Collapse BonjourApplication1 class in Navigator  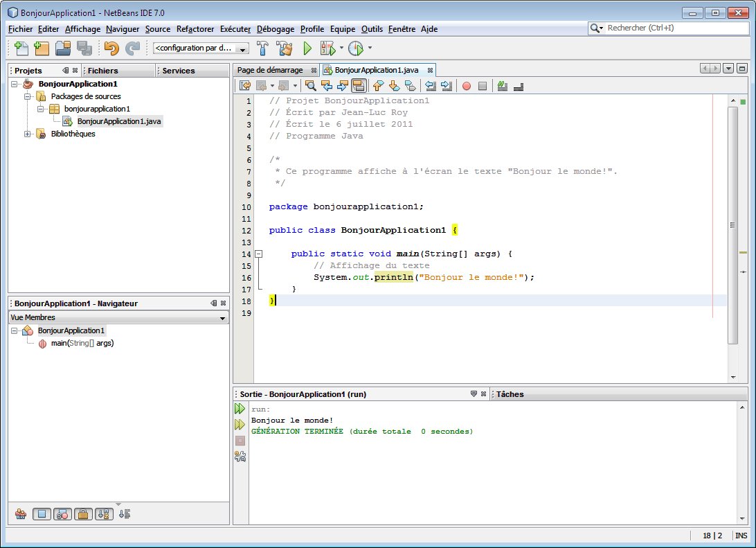pos(15,331)
